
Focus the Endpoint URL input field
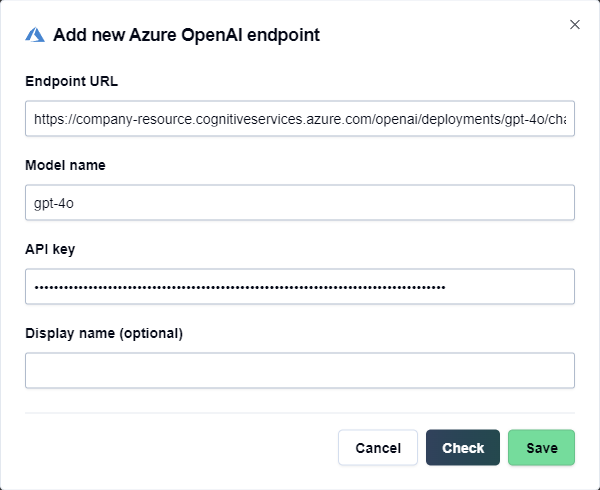(299, 118)
